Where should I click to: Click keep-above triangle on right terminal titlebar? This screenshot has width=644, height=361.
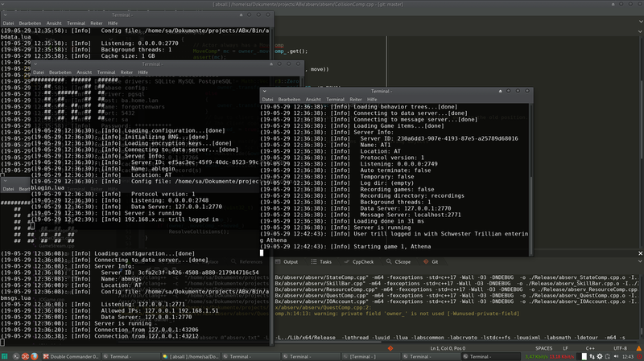500,91
